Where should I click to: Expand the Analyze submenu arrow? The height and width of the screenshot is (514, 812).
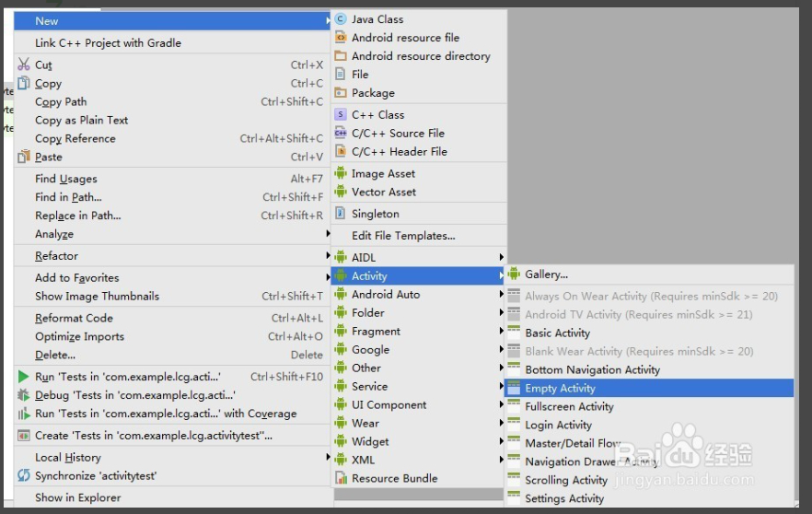328,235
